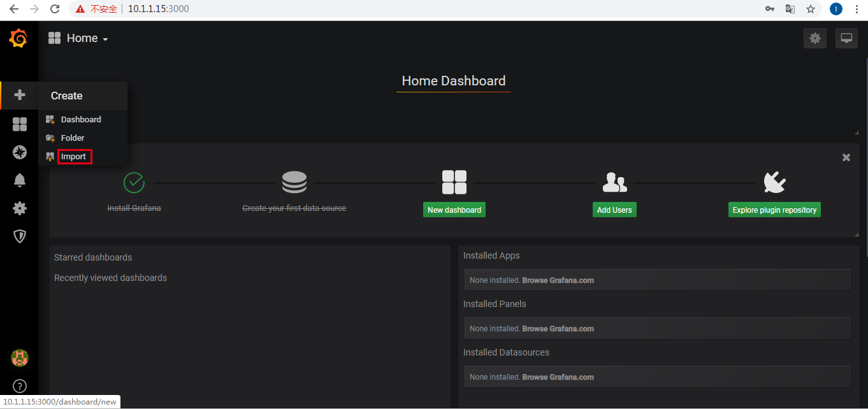Click the Create plus icon in sidebar
Screen dimensions: 868x409
click(x=20, y=95)
